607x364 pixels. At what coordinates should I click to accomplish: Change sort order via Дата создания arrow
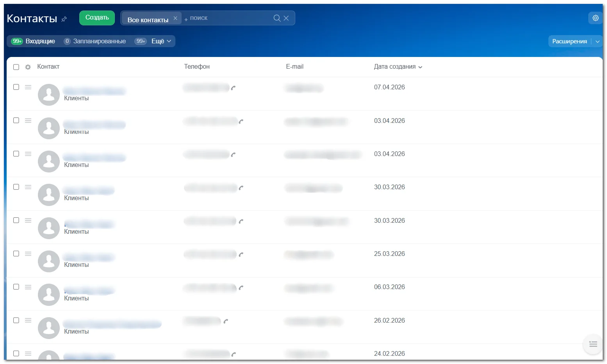[x=420, y=67]
